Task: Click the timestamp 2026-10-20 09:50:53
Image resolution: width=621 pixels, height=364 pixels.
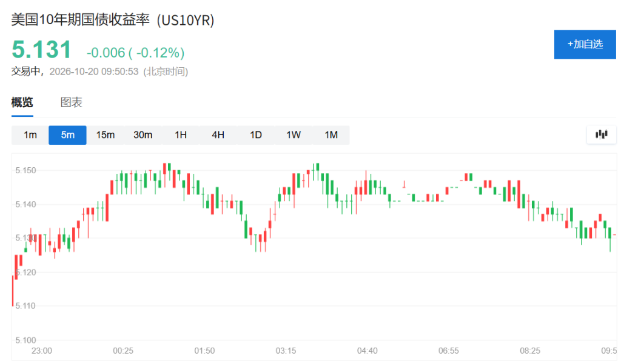Action: 94,71
